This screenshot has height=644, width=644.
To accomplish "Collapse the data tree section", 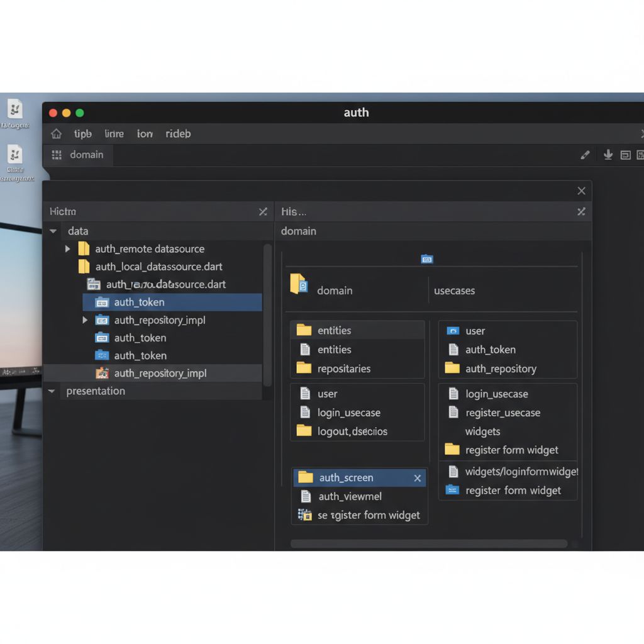I will (53, 231).
